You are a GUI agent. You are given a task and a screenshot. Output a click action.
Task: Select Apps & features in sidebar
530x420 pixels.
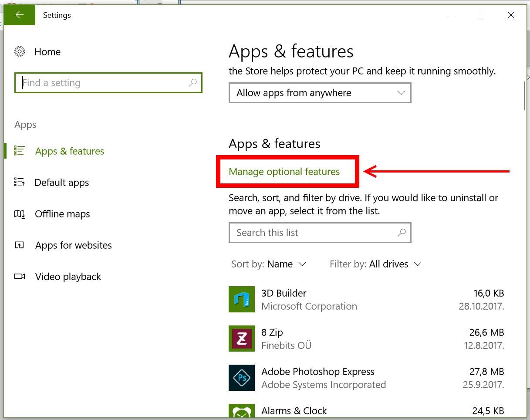tap(70, 151)
